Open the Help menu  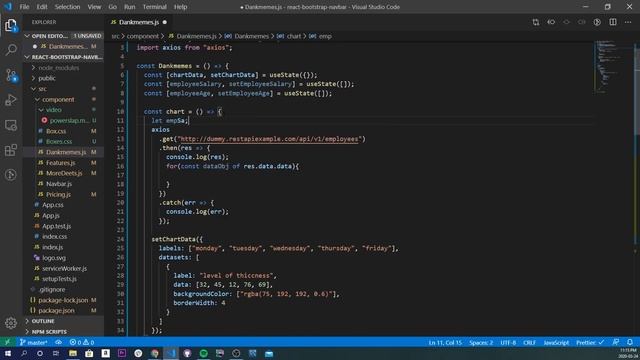[x=180, y=7]
